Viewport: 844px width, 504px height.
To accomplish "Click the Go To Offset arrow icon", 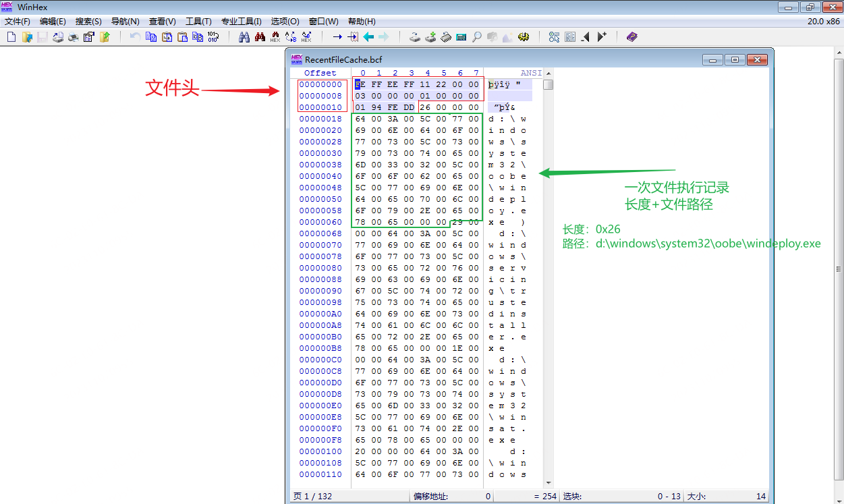I will point(337,37).
